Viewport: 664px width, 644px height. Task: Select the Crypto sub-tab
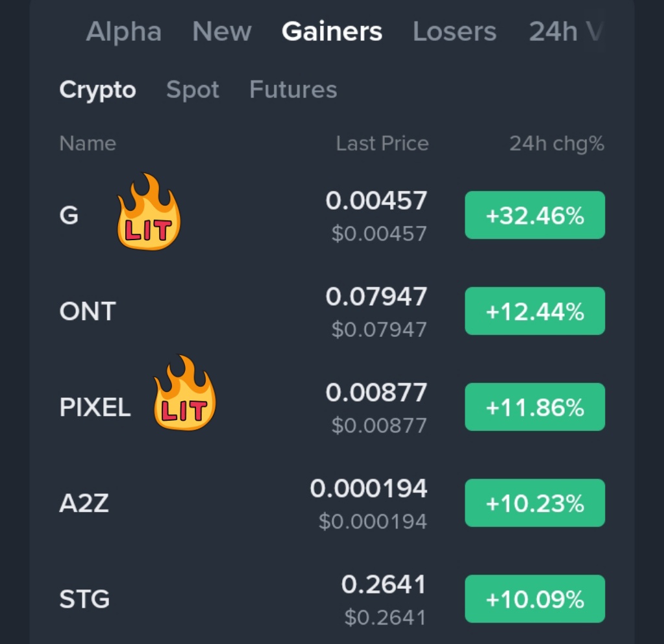(x=97, y=90)
